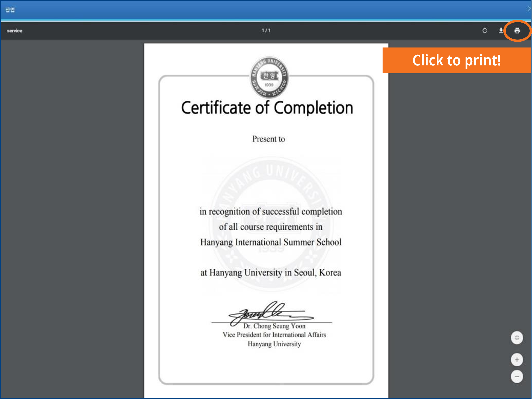Rotate the document clockwise

point(485,30)
